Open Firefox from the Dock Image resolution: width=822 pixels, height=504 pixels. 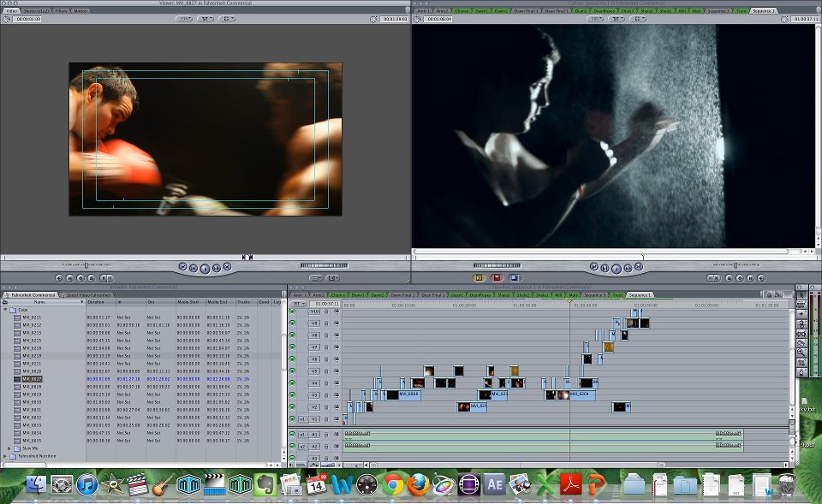[418, 485]
